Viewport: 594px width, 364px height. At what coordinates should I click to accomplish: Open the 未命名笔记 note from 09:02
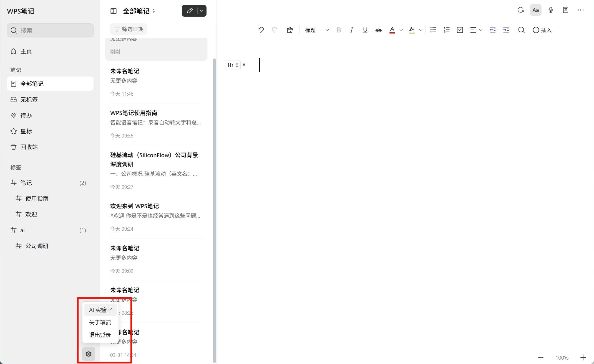click(156, 259)
